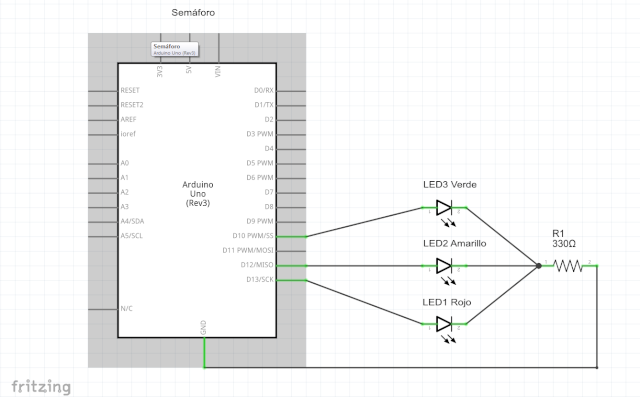This screenshot has height=397, width=640.
Task: Select the RESET pin
Action: click(130, 90)
